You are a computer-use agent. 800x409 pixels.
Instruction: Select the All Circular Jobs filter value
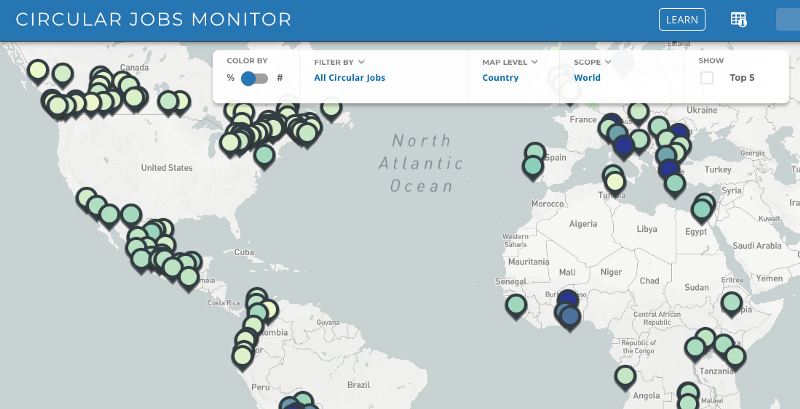click(349, 78)
